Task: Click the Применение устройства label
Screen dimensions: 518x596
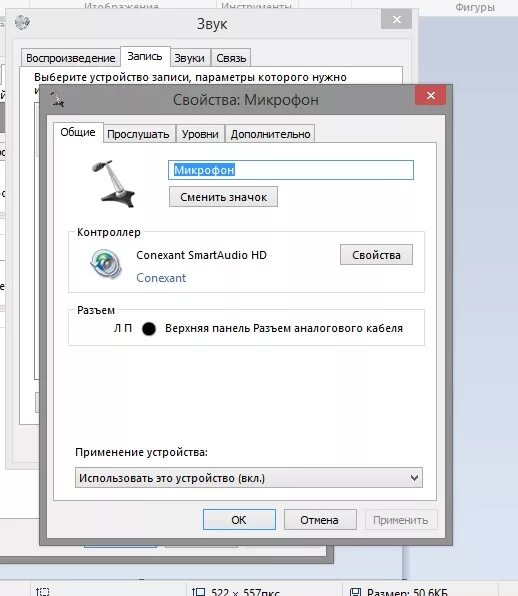Action: point(141,452)
